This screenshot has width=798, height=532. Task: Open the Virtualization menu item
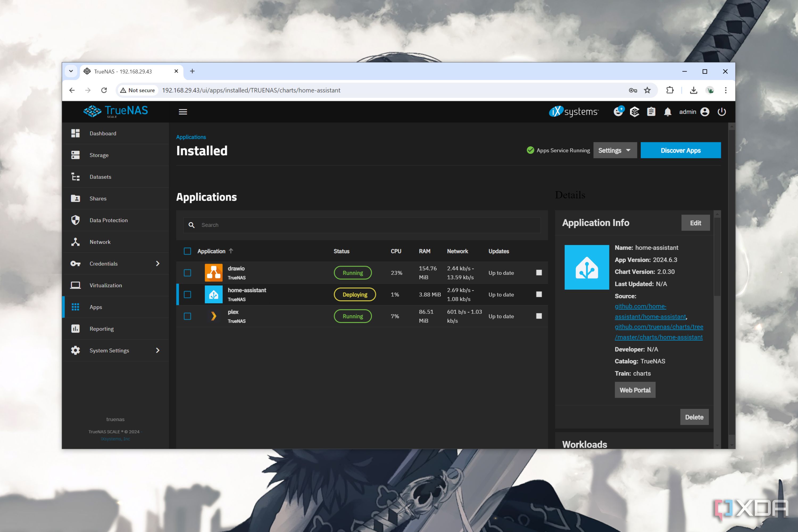(x=116, y=285)
